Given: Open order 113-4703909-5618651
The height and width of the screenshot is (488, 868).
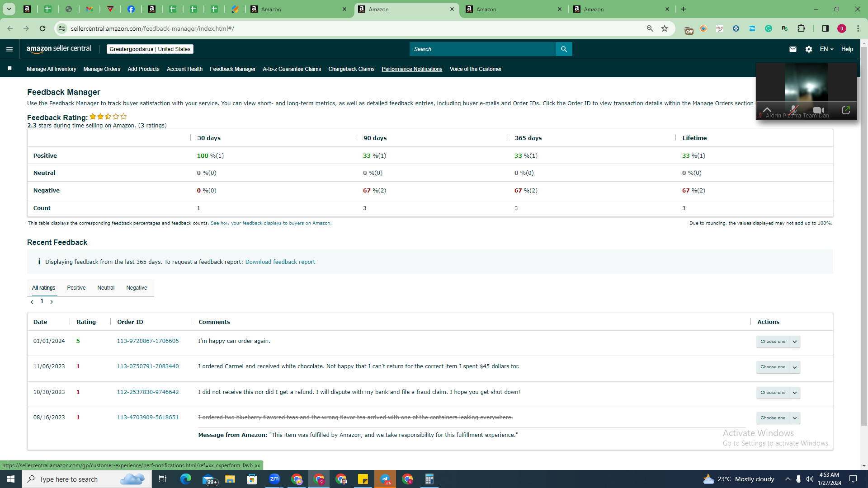Looking at the screenshot, I should tap(148, 418).
